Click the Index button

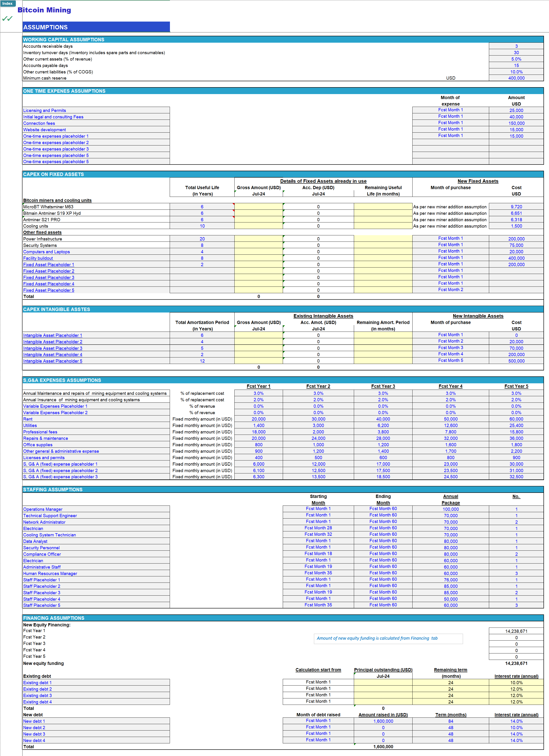coord(8,3)
